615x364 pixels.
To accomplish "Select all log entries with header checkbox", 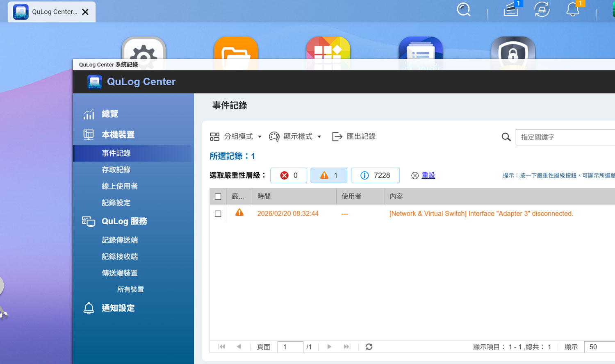I will pos(218,197).
